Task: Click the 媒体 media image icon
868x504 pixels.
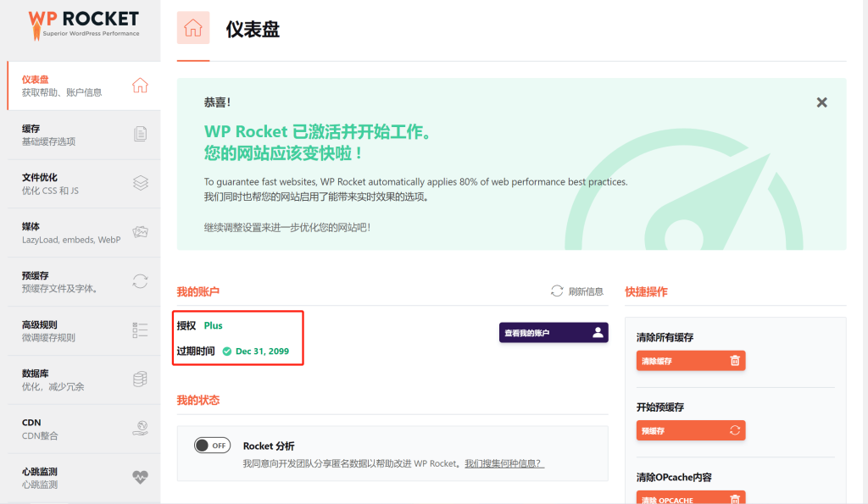Action: tap(141, 232)
